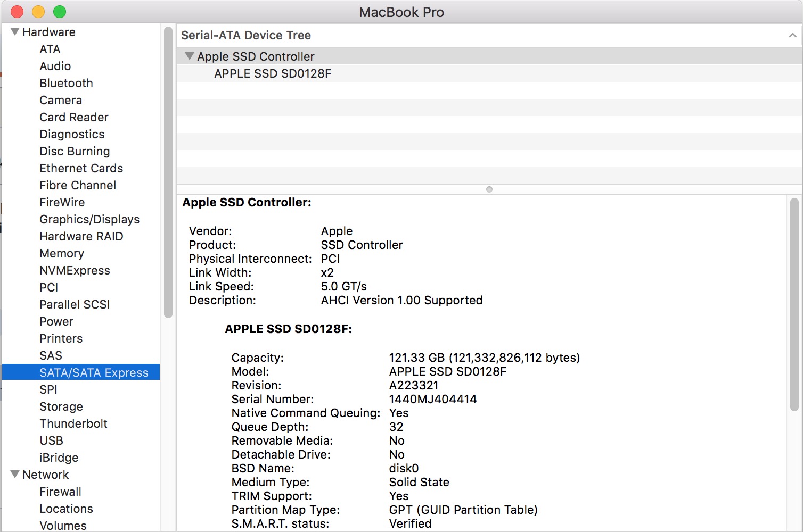Click the Medium Type value Solid State
Screen dimensions: 803x532
click(419, 482)
